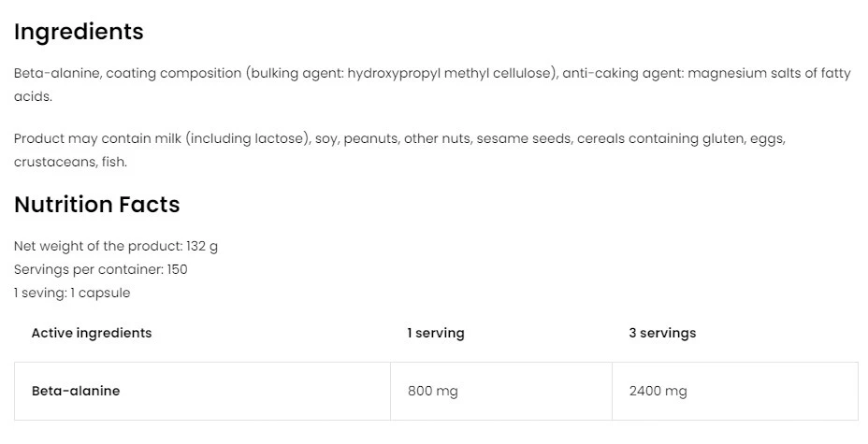The image size is (868, 444).
Task: Click the magnesium salts of fatty text
Action: (x=769, y=73)
